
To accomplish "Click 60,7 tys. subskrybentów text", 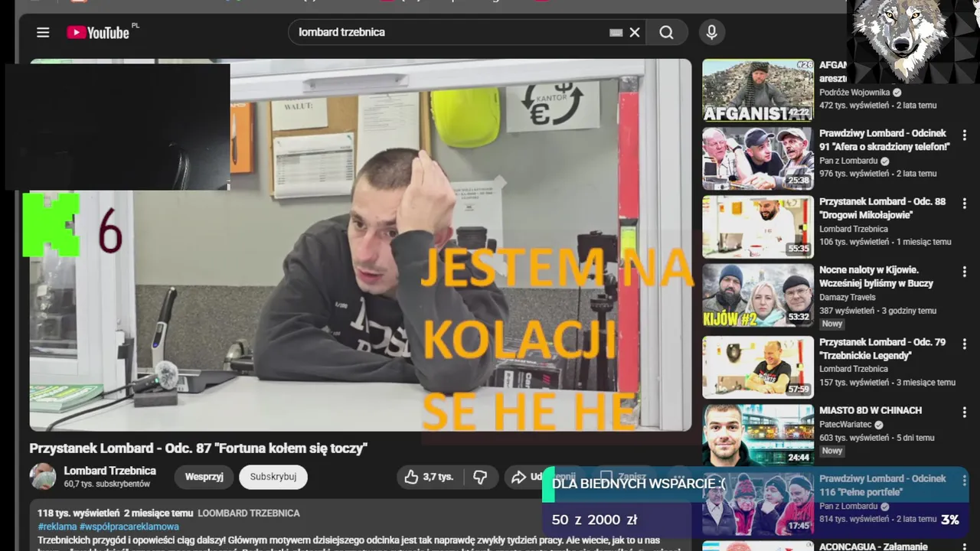I will 107,484.
